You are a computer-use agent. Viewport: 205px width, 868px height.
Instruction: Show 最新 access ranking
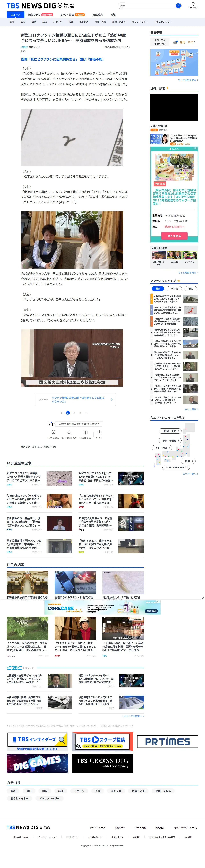click(158, 288)
